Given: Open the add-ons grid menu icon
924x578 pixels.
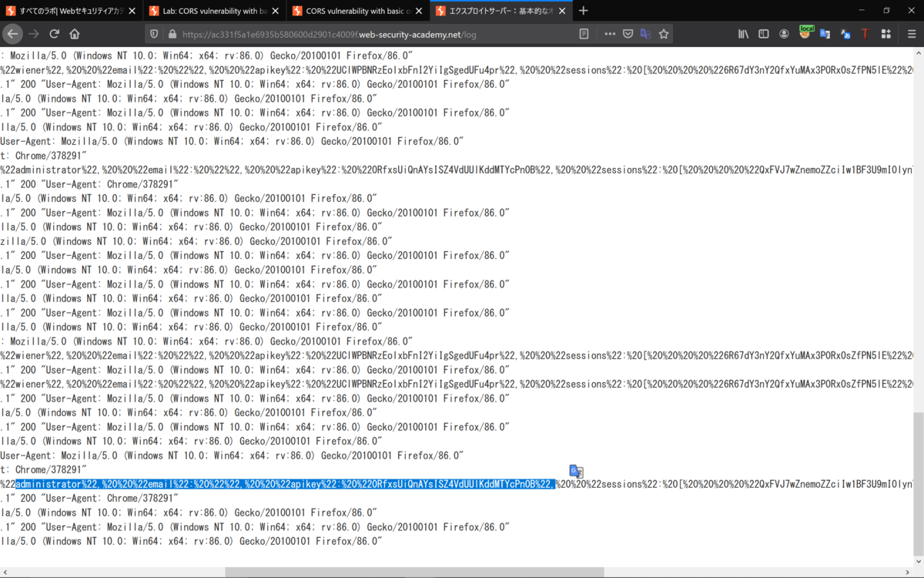Looking at the screenshot, I should coord(885,34).
